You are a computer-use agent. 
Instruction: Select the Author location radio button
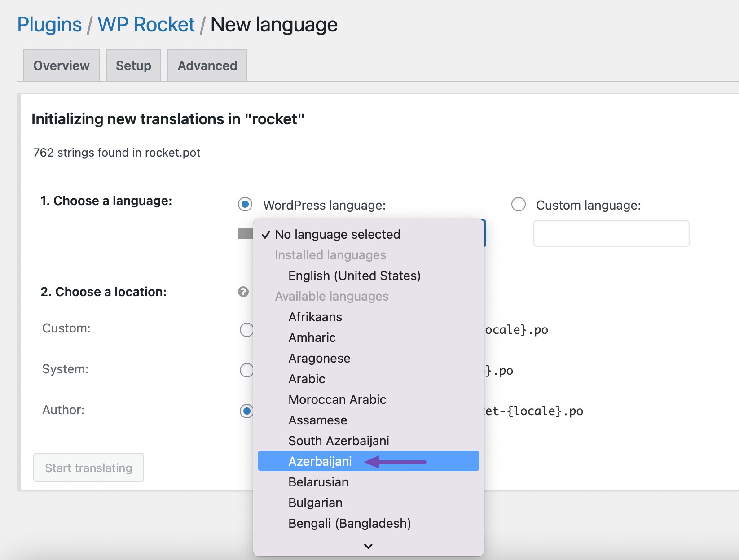tap(246, 411)
